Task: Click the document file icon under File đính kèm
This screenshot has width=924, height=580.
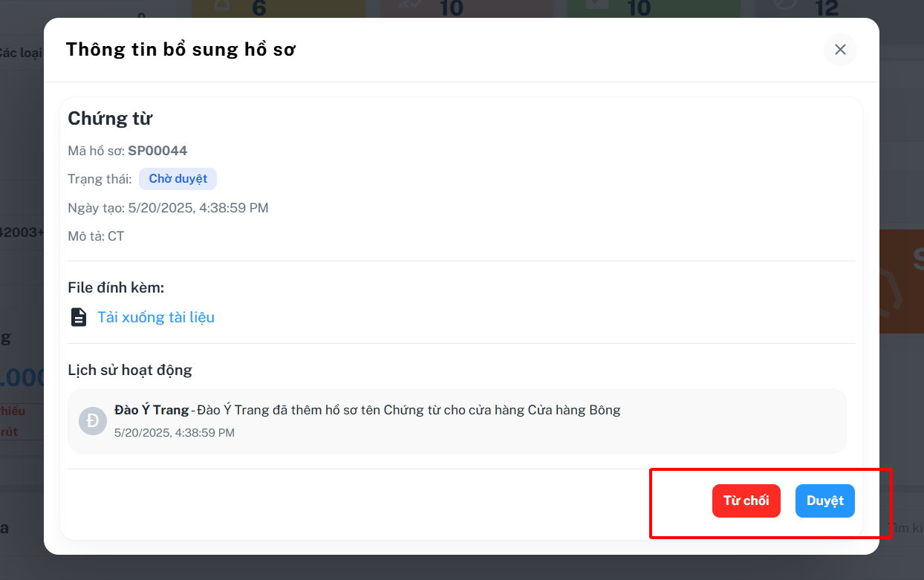Action: point(78,317)
